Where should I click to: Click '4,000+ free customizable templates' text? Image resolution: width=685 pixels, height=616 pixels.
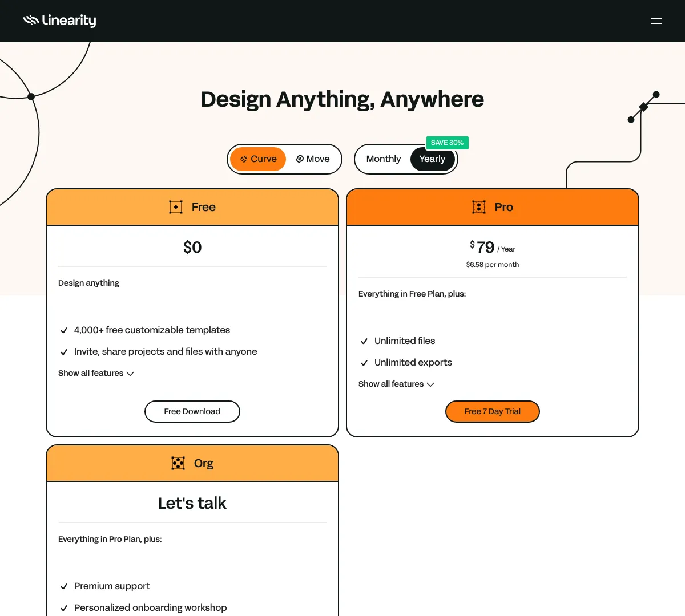(x=152, y=330)
